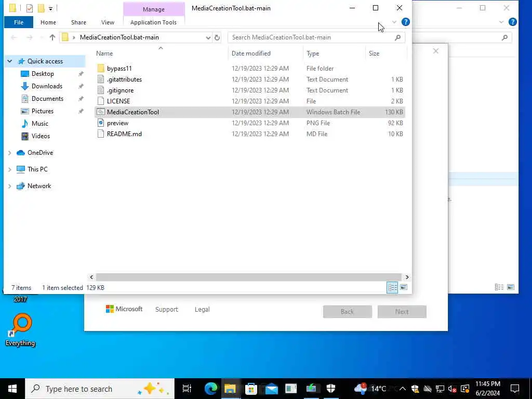
Task: Open Task View on taskbar
Action: 187,389
